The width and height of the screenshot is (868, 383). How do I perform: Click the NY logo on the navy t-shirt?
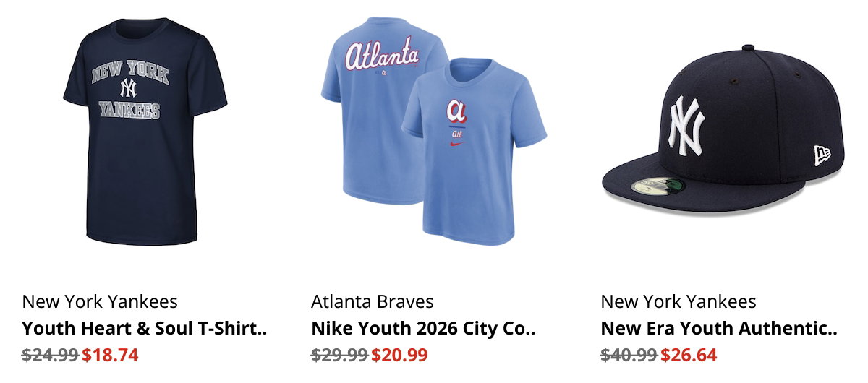click(x=129, y=88)
